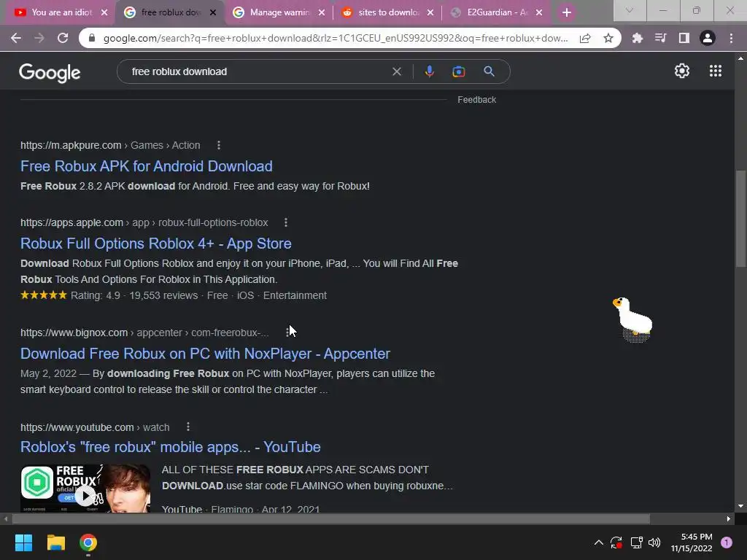Image resolution: width=747 pixels, height=560 pixels.
Task: Clear the search box with X
Action: pyautogui.click(x=396, y=71)
